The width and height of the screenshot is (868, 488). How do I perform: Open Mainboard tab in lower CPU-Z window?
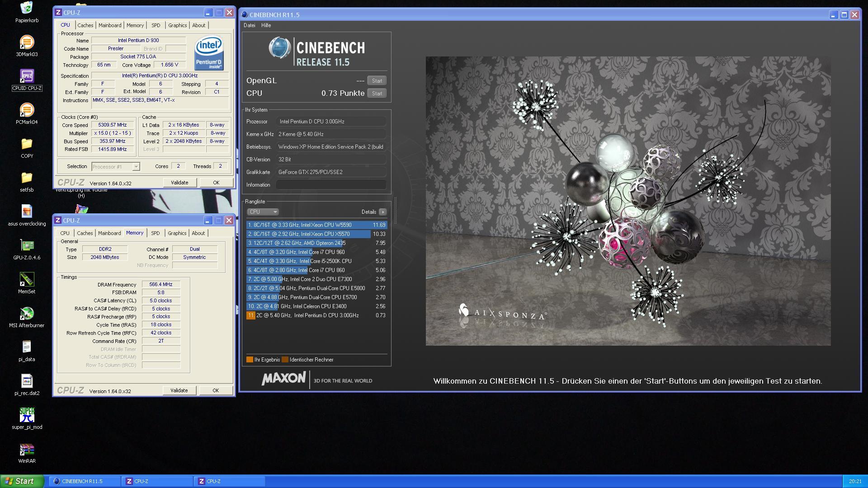point(109,233)
